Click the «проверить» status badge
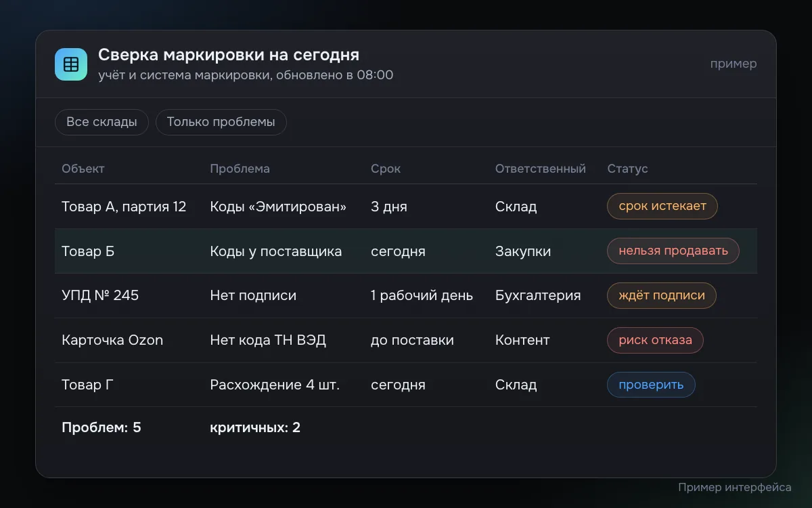 (x=651, y=385)
